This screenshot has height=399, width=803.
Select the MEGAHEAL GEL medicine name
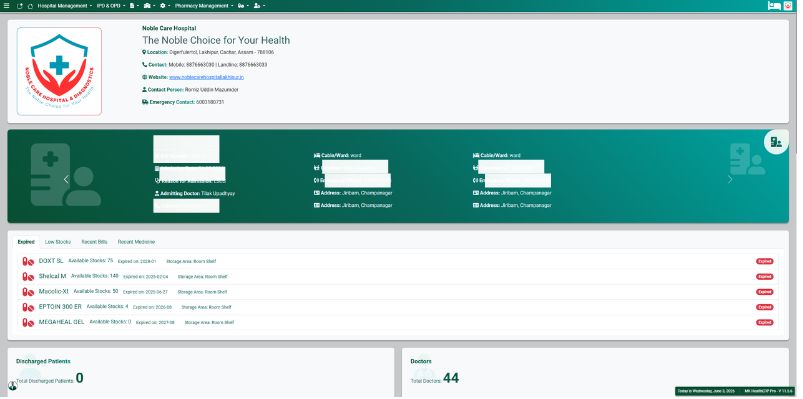point(61,322)
